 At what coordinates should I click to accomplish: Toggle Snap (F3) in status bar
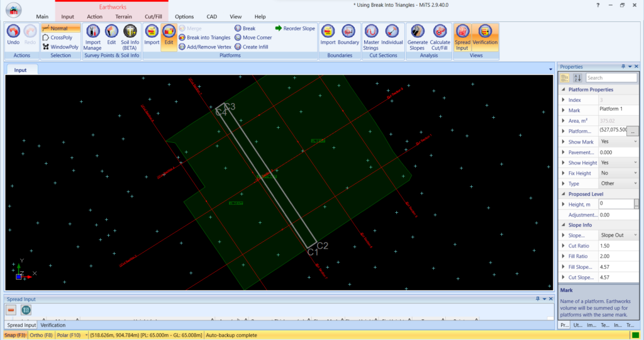pyautogui.click(x=15, y=335)
